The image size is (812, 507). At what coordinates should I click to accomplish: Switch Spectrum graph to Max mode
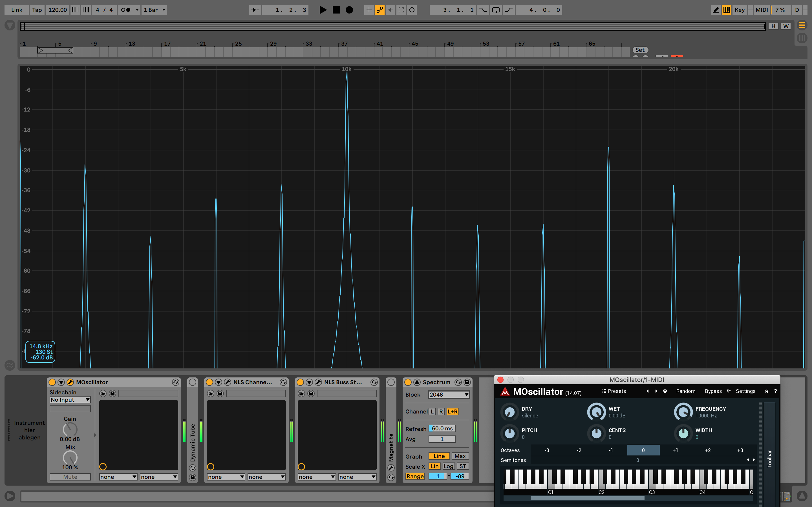coord(460,456)
